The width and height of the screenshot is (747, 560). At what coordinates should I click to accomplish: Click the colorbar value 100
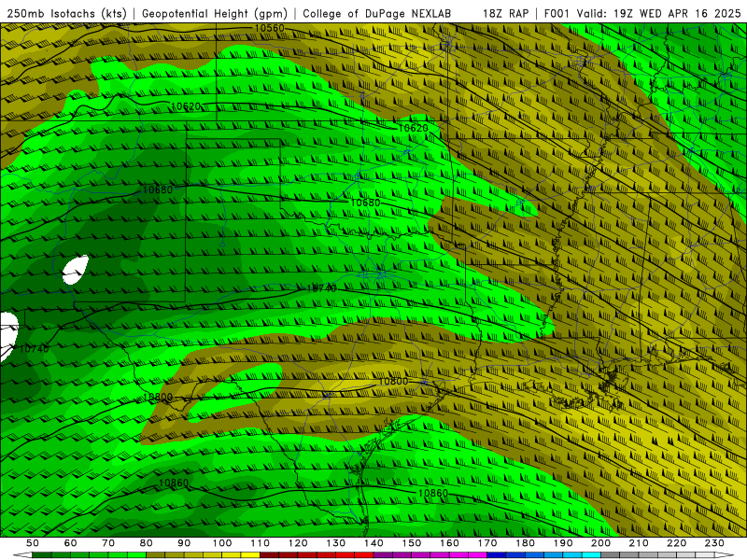[222, 543]
